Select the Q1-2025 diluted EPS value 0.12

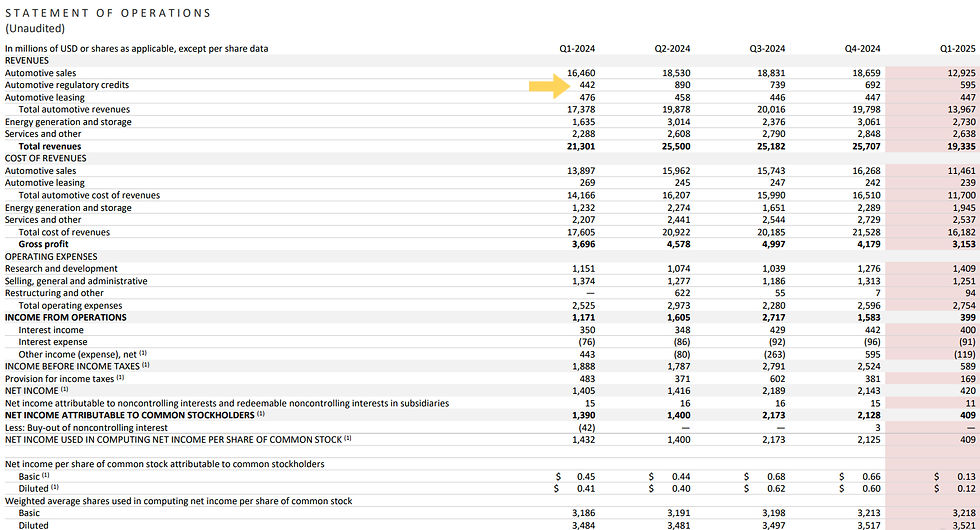tap(966, 489)
